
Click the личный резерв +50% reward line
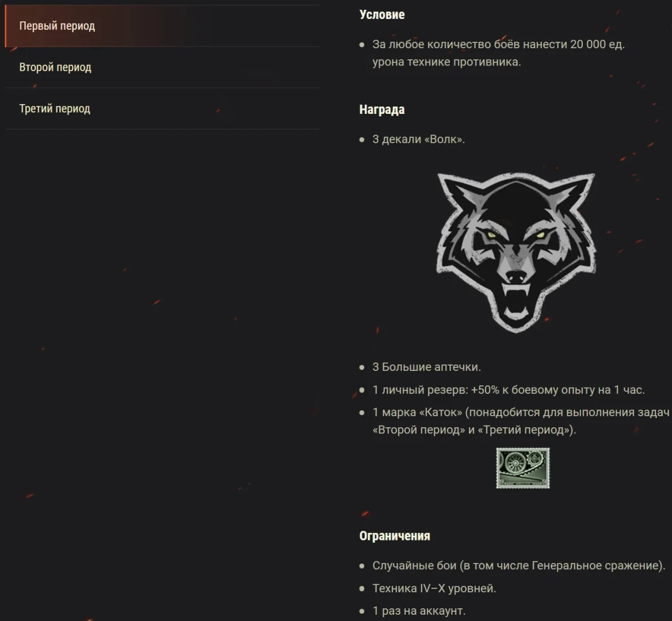pyautogui.click(x=508, y=390)
